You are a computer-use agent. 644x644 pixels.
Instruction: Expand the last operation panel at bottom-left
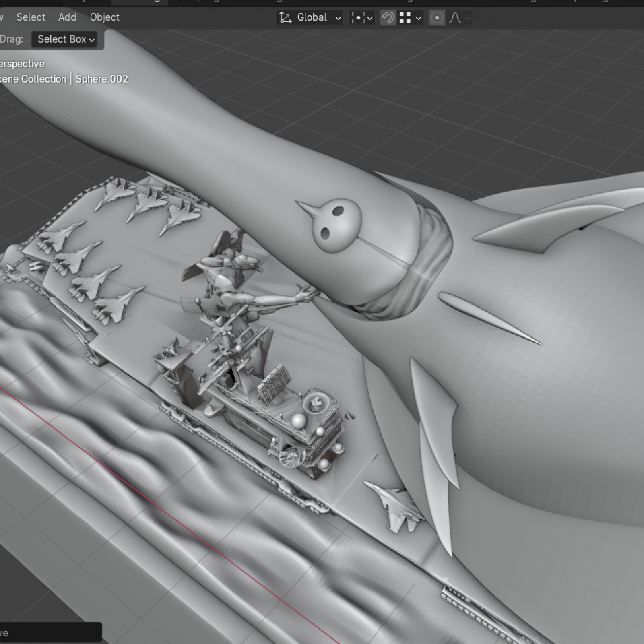[48, 633]
